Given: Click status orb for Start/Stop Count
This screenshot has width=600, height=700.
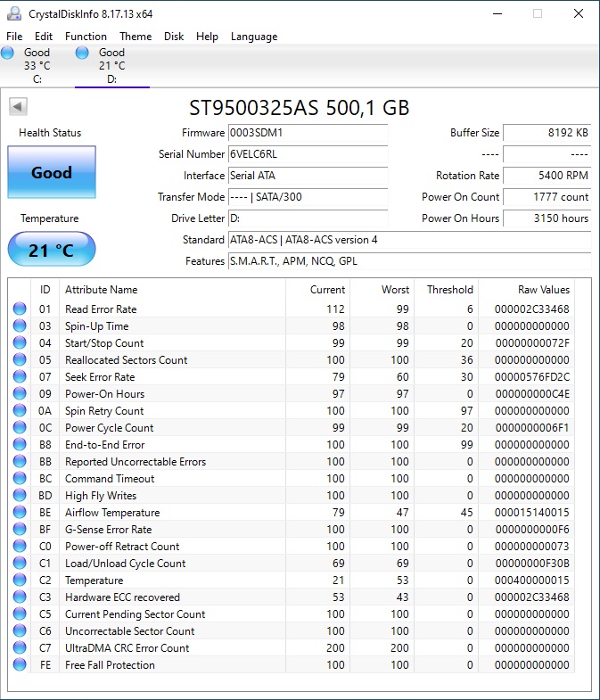Looking at the screenshot, I should point(20,342).
